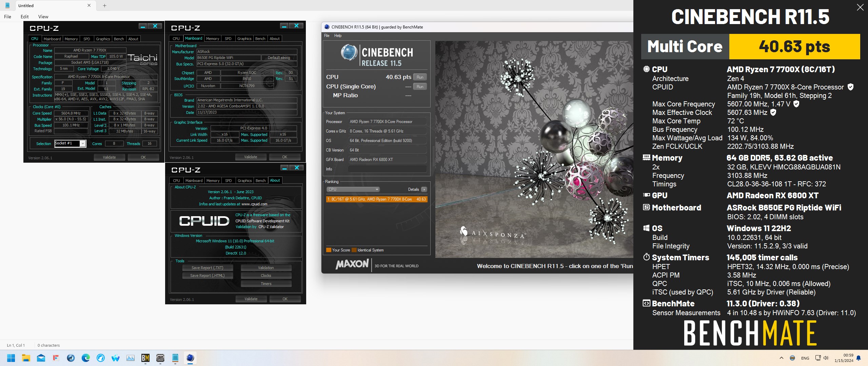The image size is (868, 366).
Task: Click the Validation tool button
Action: pyautogui.click(x=266, y=268)
